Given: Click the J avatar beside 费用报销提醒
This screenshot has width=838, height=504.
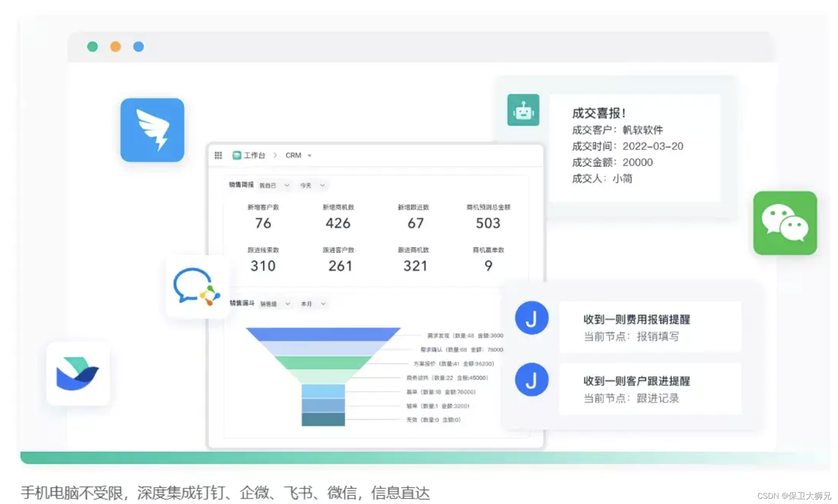Looking at the screenshot, I should [x=532, y=318].
